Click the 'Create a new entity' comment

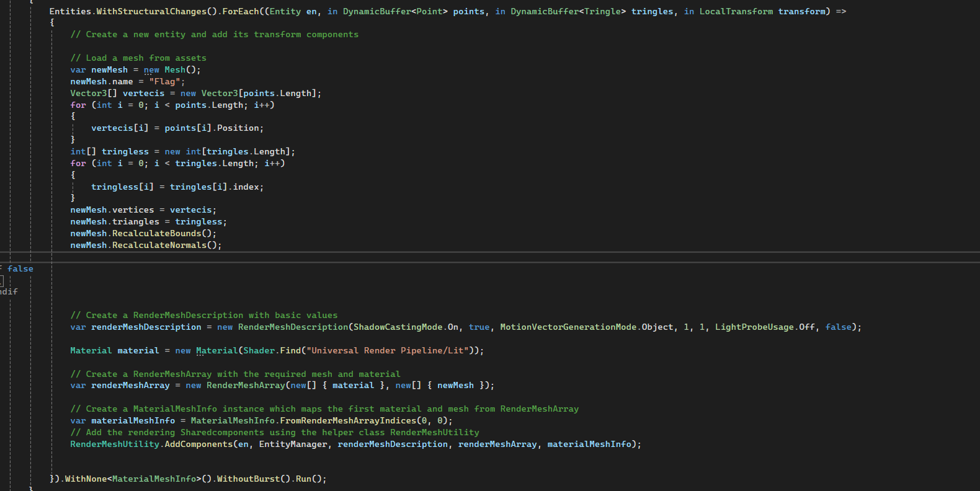click(215, 35)
